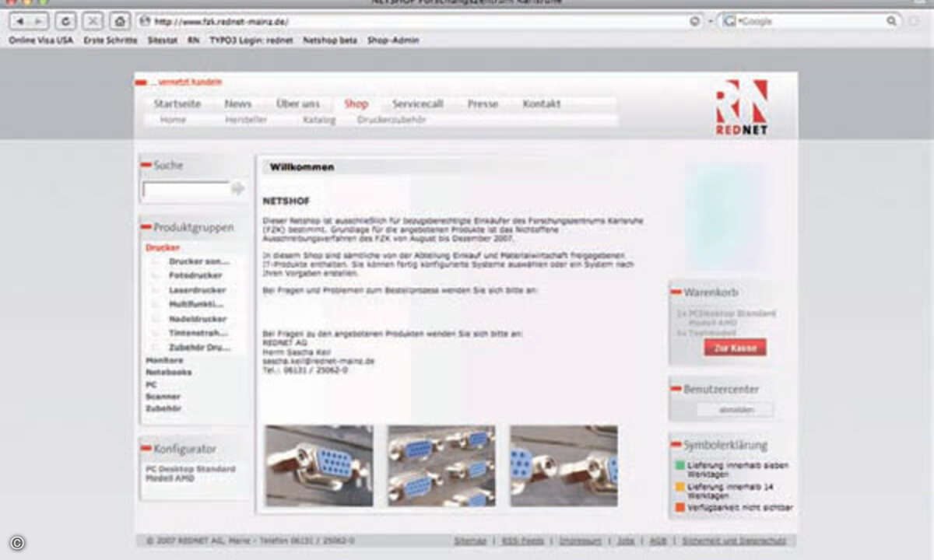Image resolution: width=934 pixels, height=560 pixels.
Task: Open the 'Shop-Admin' bookmark
Action: point(393,40)
